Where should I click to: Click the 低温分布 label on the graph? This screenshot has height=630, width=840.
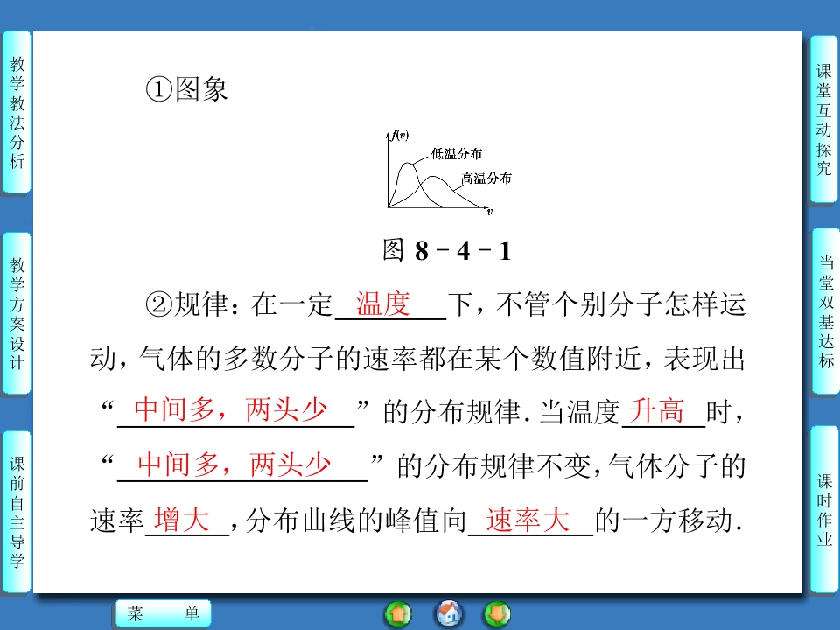click(x=456, y=154)
